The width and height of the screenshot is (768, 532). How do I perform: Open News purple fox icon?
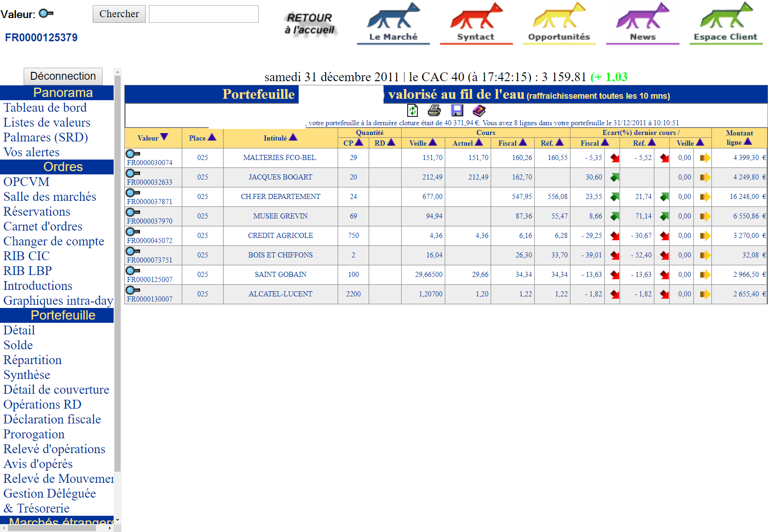click(x=643, y=23)
